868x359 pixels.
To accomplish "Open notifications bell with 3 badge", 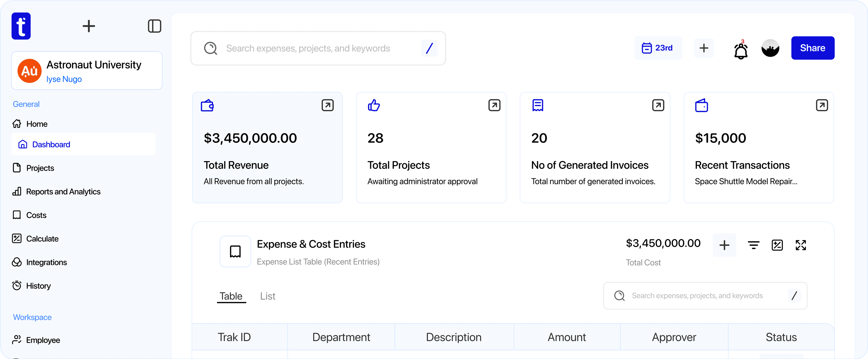I will point(741,49).
